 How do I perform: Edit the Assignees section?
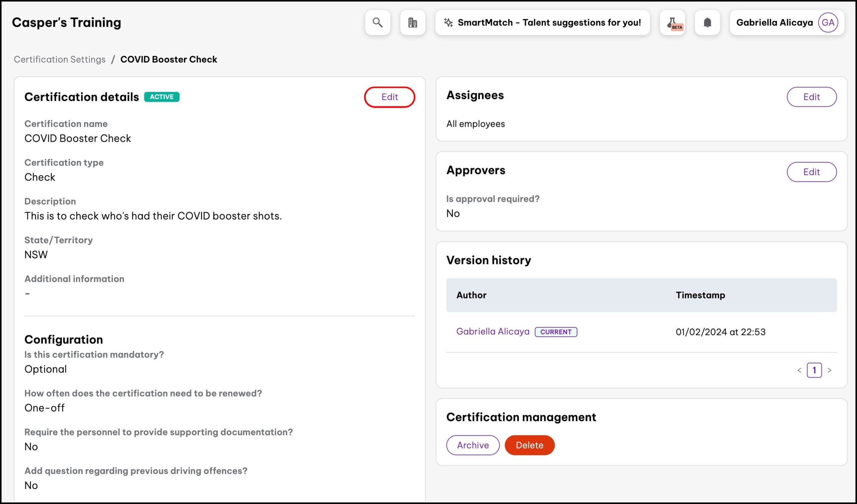click(x=811, y=97)
